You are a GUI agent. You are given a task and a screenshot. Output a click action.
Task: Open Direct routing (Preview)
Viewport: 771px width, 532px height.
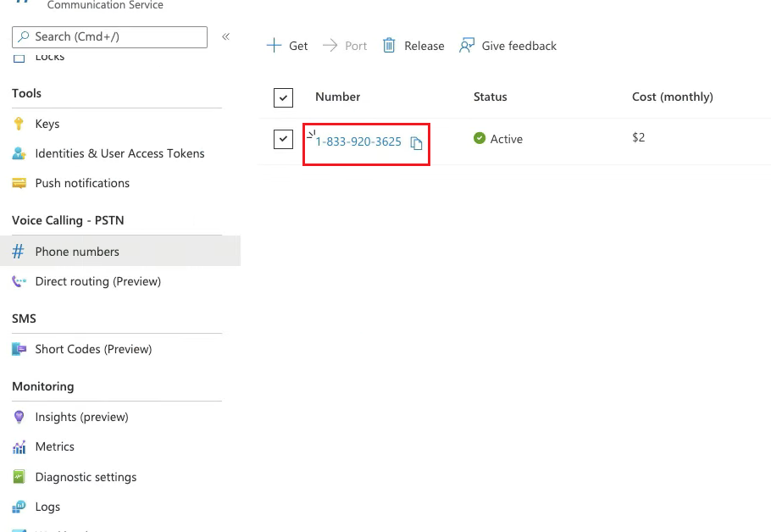coord(97,281)
